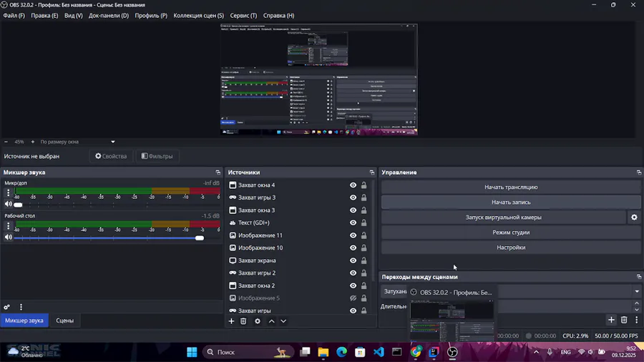Mute the Рабочий стол audio channel
This screenshot has width=644, height=362.
tap(8, 238)
